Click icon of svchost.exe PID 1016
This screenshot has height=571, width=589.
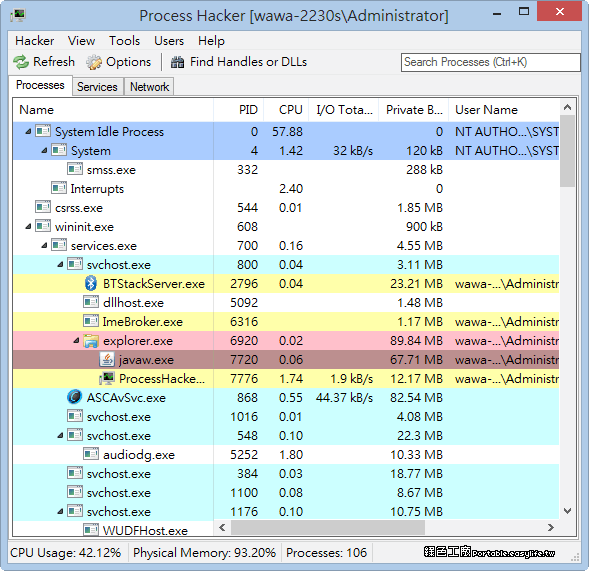click(75, 416)
